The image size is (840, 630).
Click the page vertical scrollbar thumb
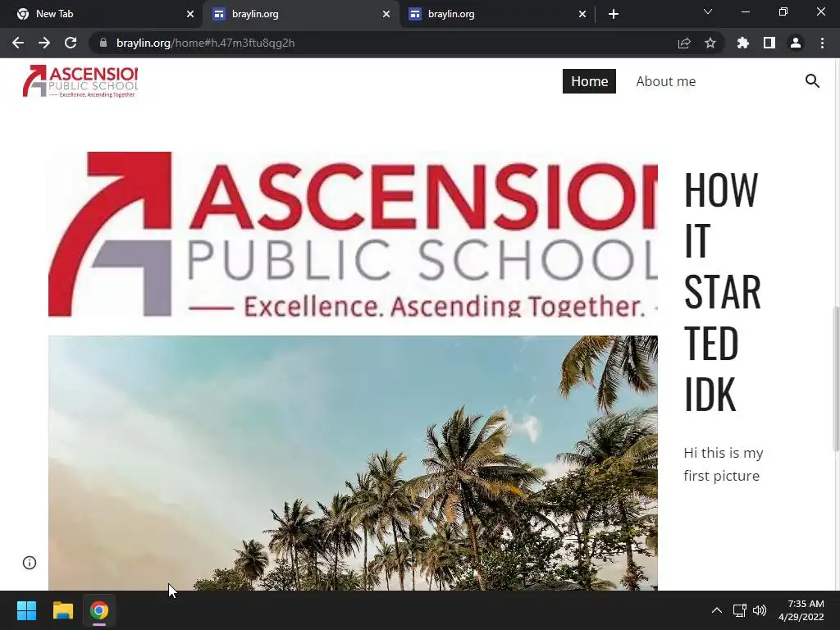(836, 378)
